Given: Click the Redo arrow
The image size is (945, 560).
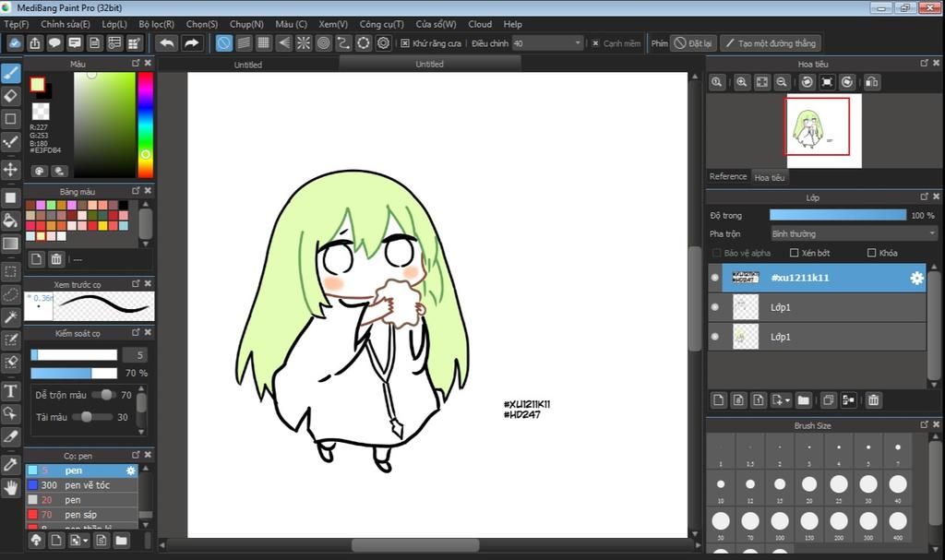Looking at the screenshot, I should (x=191, y=43).
